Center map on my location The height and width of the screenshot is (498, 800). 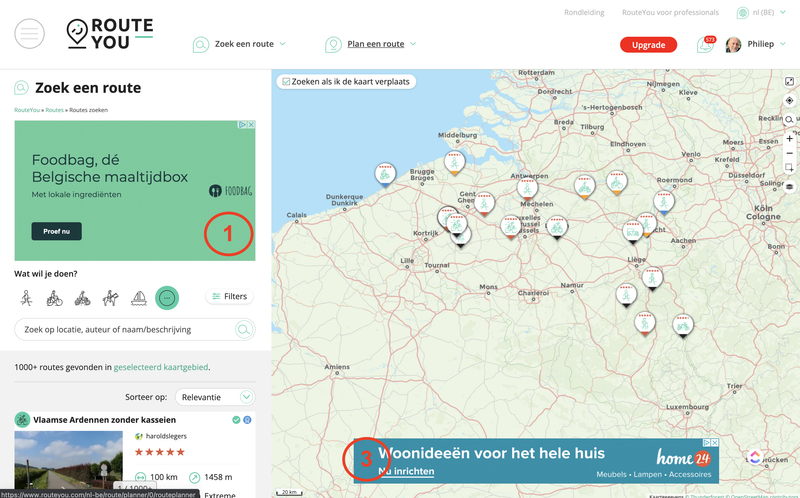point(789,101)
